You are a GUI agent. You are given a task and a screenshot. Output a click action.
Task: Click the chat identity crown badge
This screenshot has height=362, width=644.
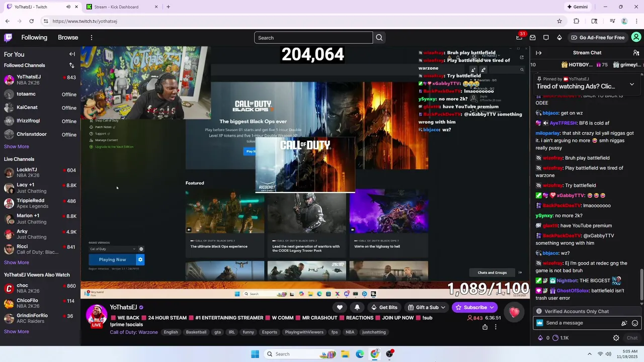[x=539, y=323]
